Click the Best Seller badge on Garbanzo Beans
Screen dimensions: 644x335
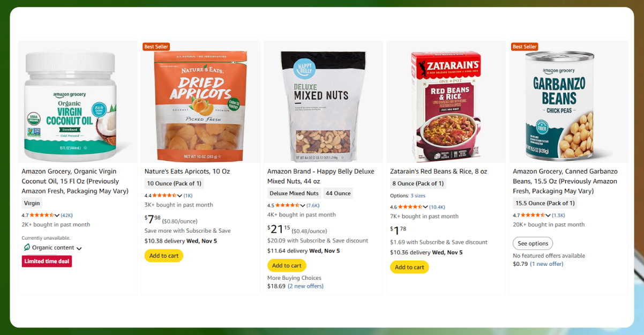525,47
